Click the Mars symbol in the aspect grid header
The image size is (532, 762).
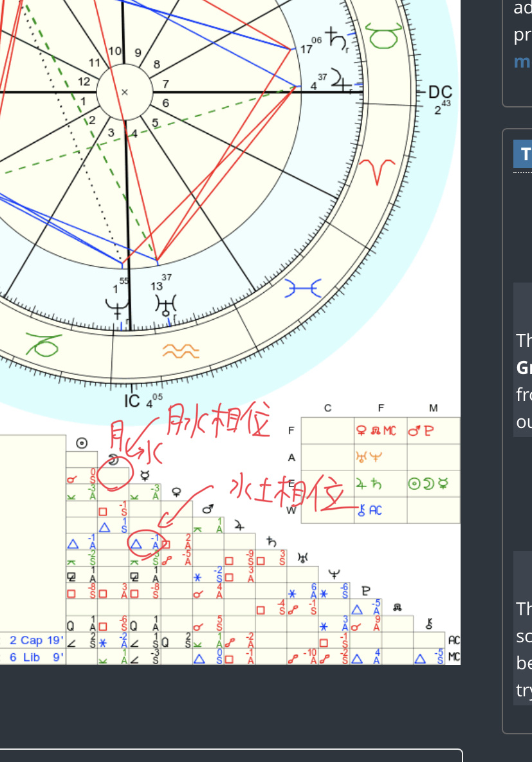pyautogui.click(x=208, y=509)
